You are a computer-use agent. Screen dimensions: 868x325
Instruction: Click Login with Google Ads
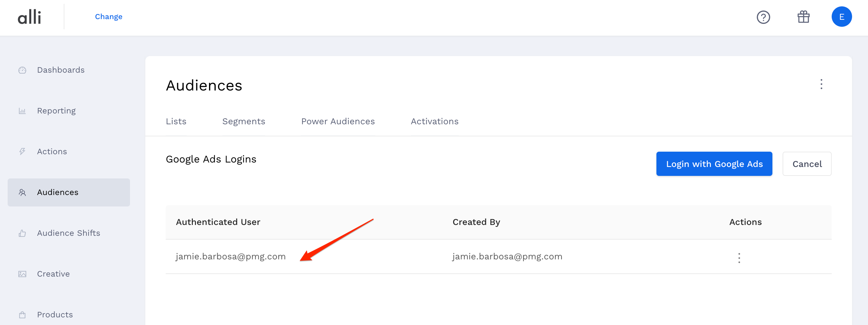coord(714,164)
